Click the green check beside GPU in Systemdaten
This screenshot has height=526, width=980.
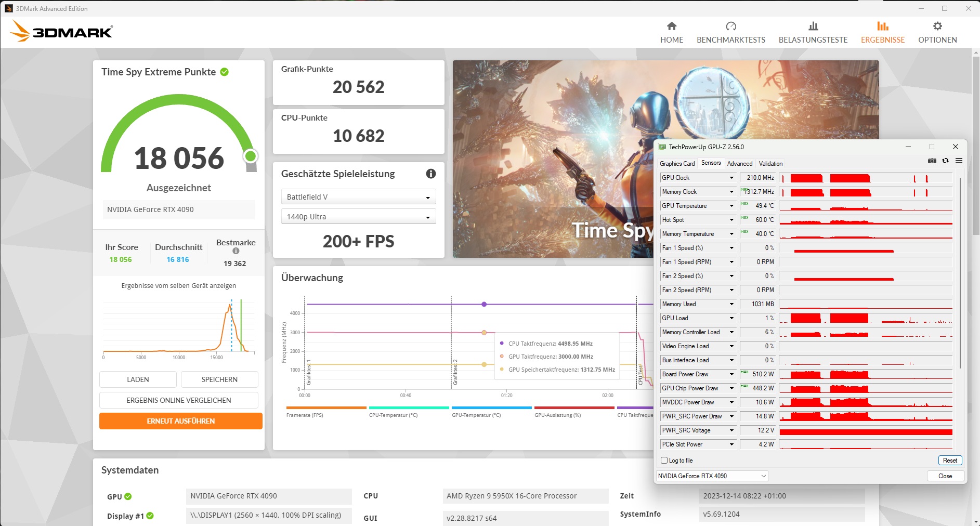(x=128, y=496)
